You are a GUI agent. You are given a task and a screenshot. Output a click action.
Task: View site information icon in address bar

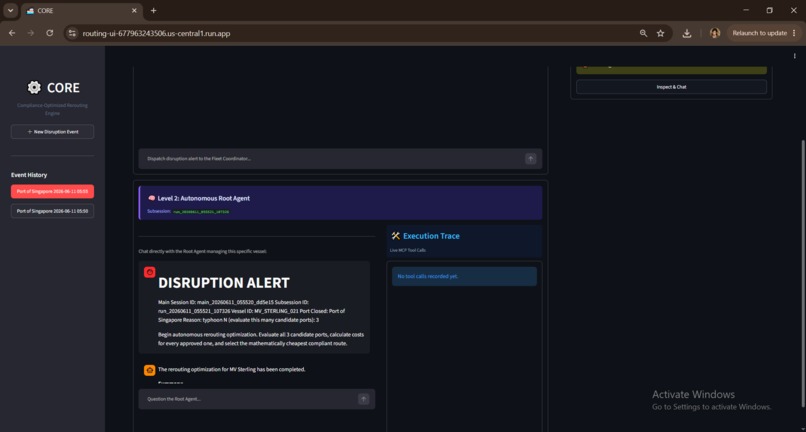[x=72, y=33]
